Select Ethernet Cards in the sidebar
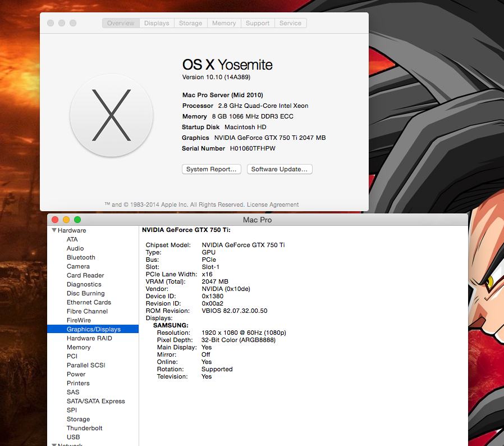Screen dimensions: 504x446 [89, 302]
